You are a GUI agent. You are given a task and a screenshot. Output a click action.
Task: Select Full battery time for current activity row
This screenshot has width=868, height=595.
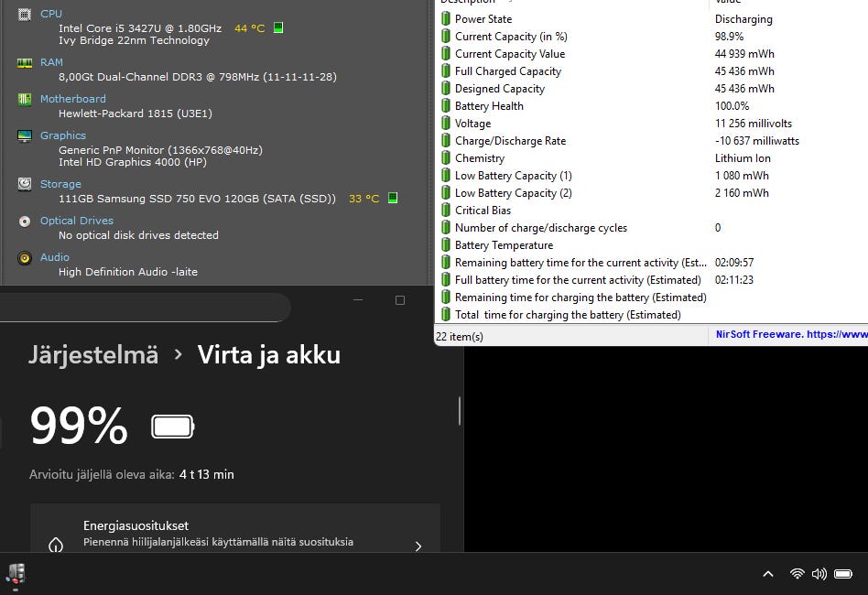651,280
